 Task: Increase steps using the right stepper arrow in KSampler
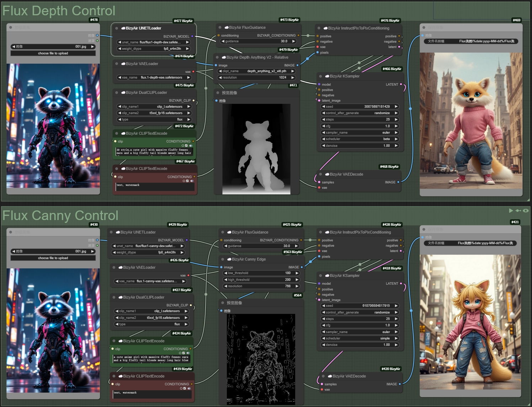coord(396,119)
